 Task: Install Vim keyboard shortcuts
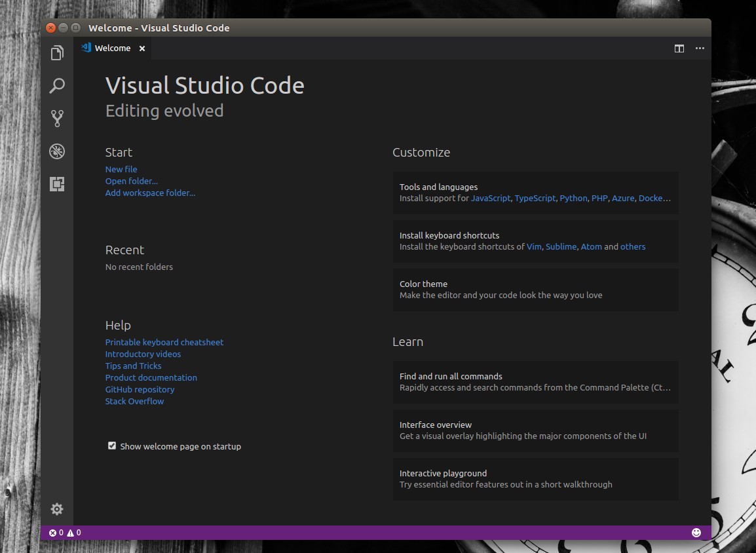click(534, 247)
